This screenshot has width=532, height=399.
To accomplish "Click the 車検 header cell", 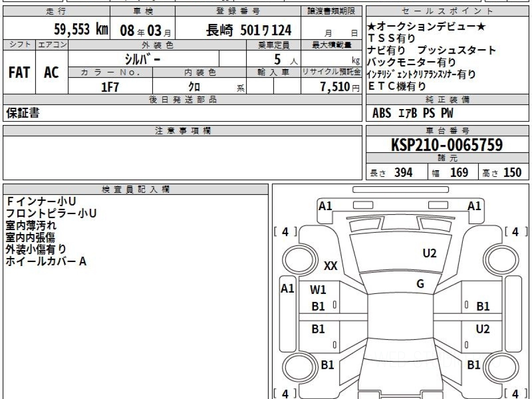I will [x=143, y=12].
